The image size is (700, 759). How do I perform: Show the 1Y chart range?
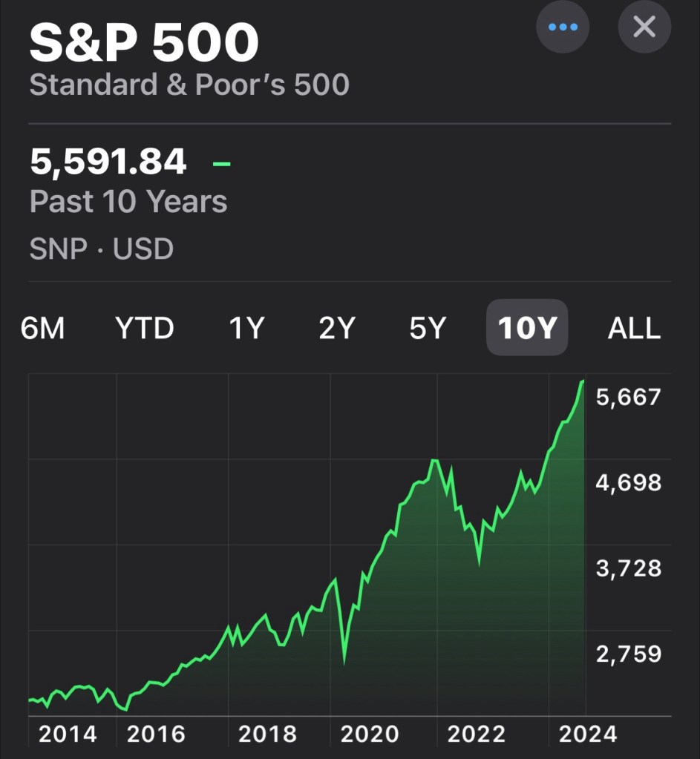coord(246,328)
